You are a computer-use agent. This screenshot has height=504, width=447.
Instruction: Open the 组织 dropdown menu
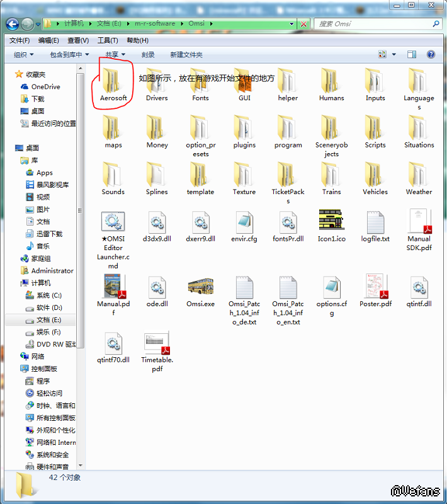[23, 55]
